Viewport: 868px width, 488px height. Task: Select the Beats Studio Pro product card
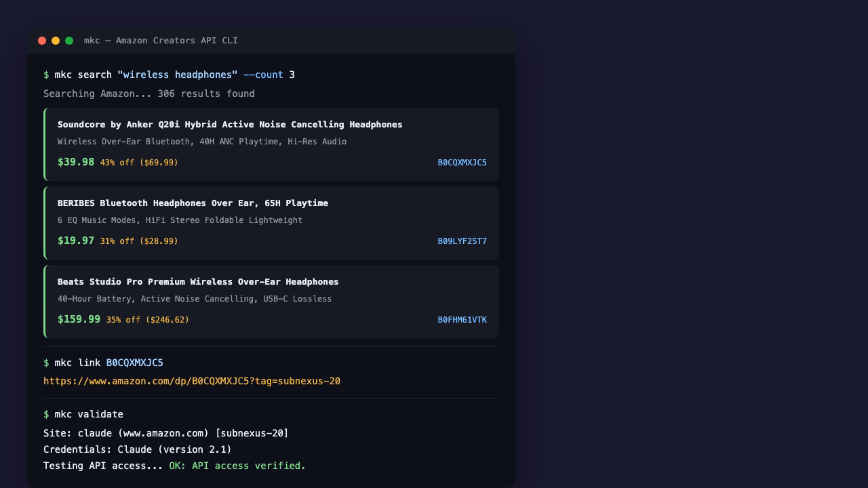pyautogui.click(x=271, y=301)
